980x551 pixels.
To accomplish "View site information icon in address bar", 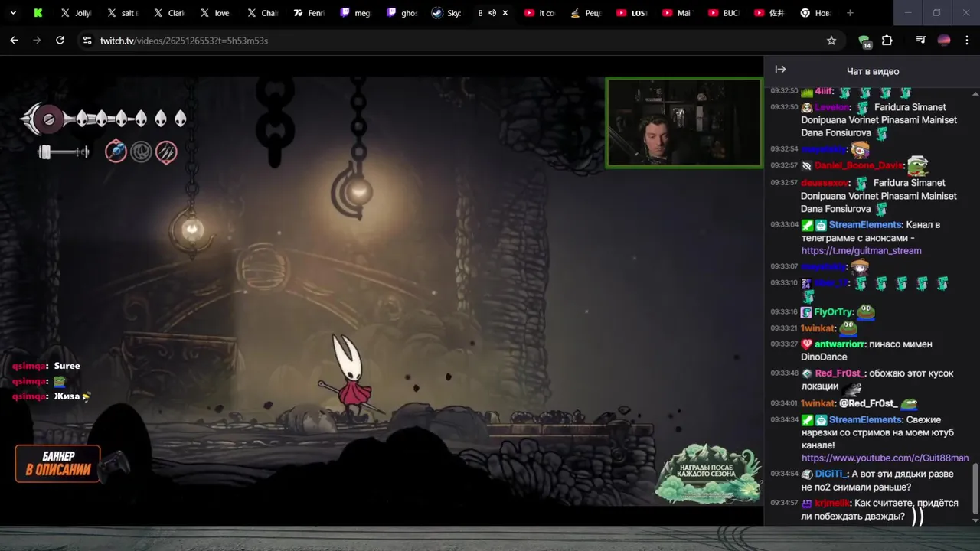I will click(x=87, y=41).
